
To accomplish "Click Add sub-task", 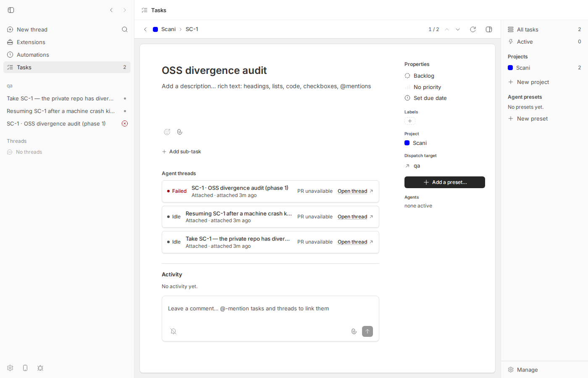I will pyautogui.click(x=181, y=152).
